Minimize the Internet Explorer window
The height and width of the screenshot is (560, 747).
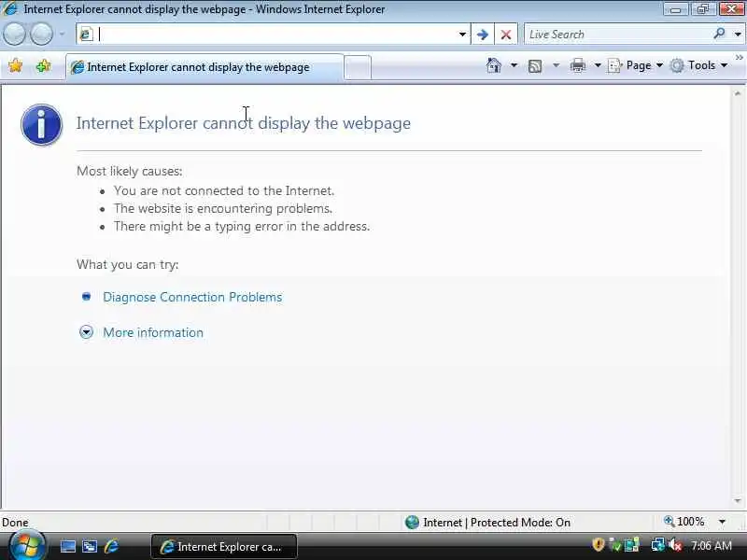pyautogui.click(x=675, y=9)
